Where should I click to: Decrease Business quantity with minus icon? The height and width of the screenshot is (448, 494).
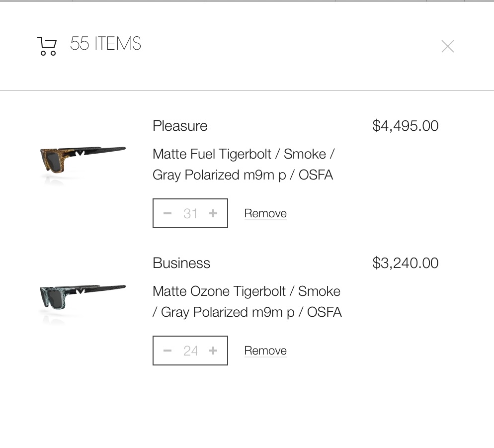tap(167, 351)
